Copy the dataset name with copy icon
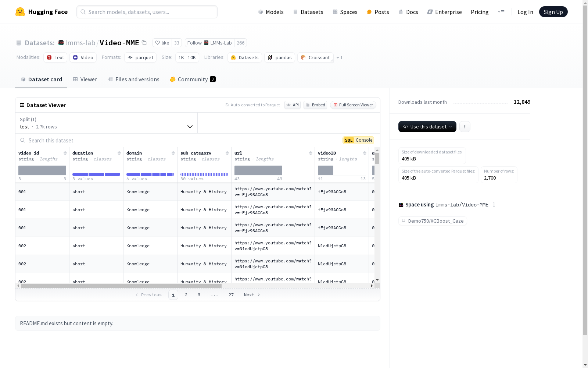The width and height of the screenshot is (588, 368). 144,43
